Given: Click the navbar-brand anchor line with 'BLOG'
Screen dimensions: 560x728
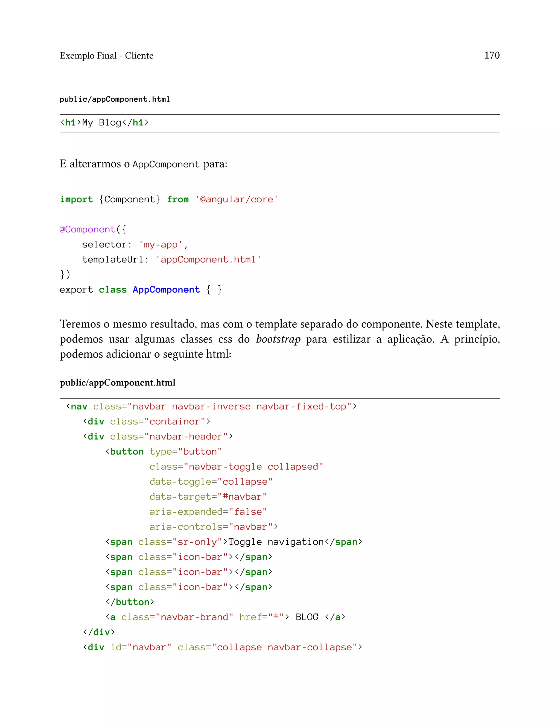Looking at the screenshot, I should point(225,617).
